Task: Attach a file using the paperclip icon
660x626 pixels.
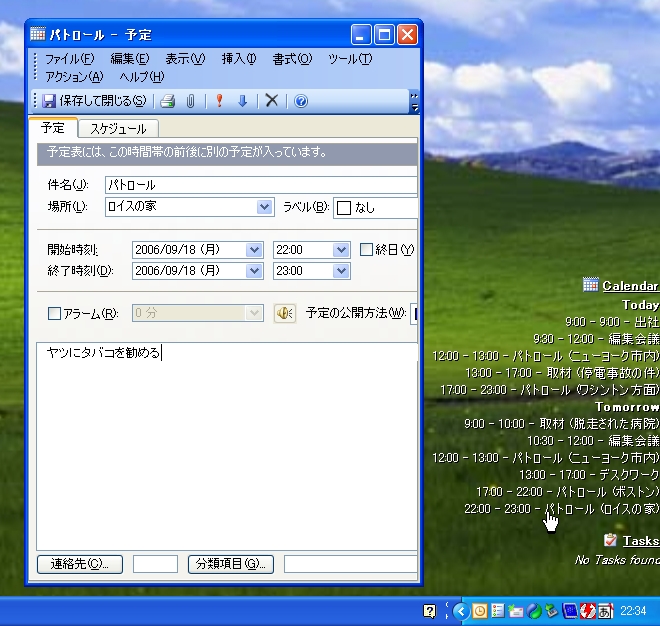Action: click(x=190, y=101)
